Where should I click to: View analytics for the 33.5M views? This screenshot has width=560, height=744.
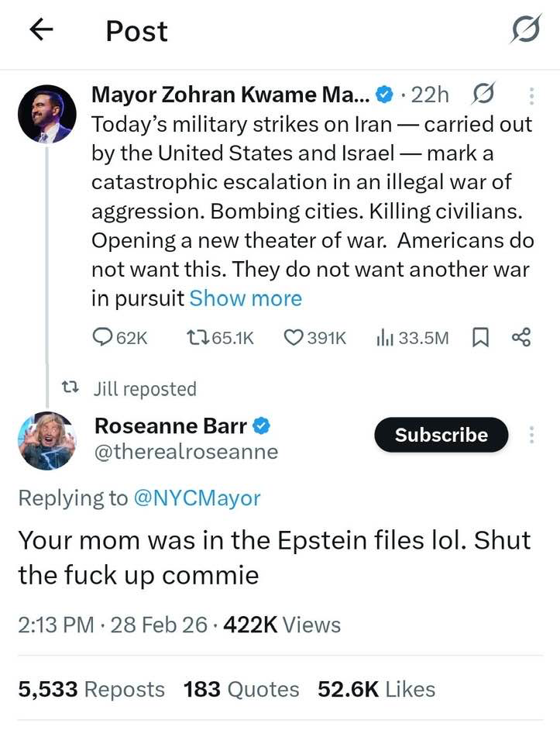click(412, 337)
